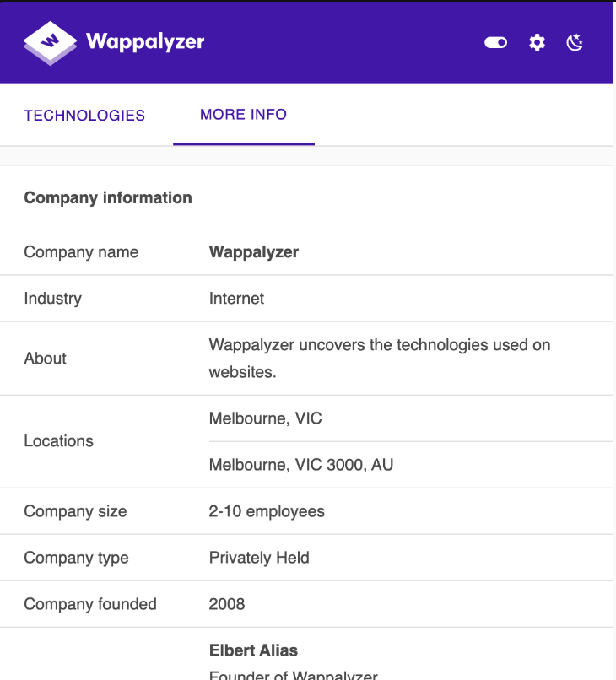Click the Melbourne, VIC location entry
The image size is (616, 680).
coord(266,418)
